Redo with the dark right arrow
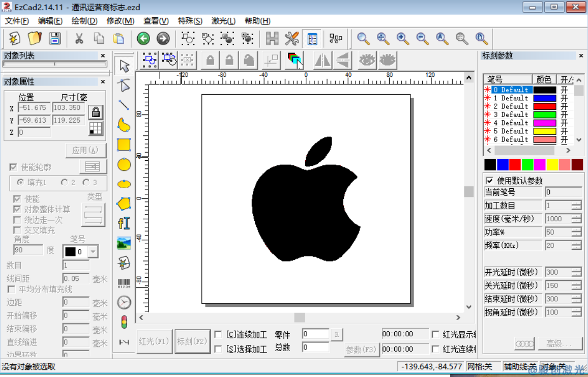Viewport: 588px width, 377px height. point(163,38)
